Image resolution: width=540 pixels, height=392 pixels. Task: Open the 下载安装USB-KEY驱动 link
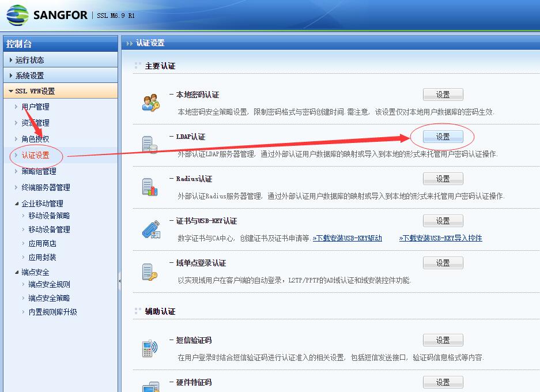pos(347,238)
